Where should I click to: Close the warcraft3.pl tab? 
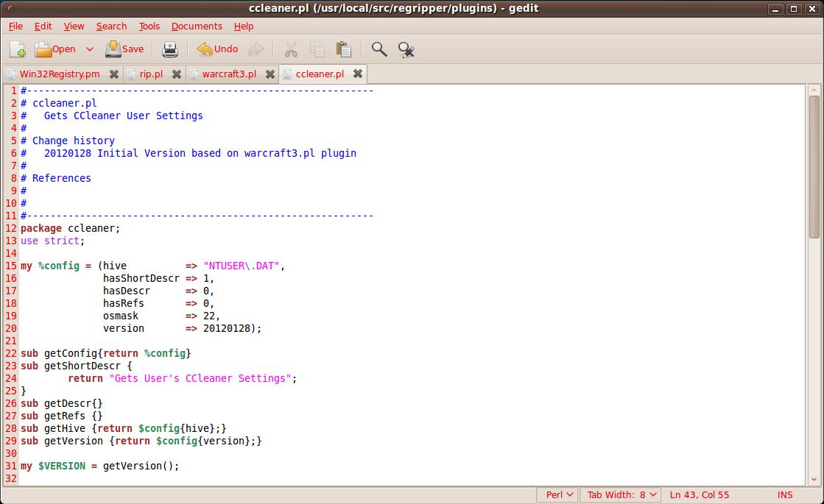click(270, 74)
